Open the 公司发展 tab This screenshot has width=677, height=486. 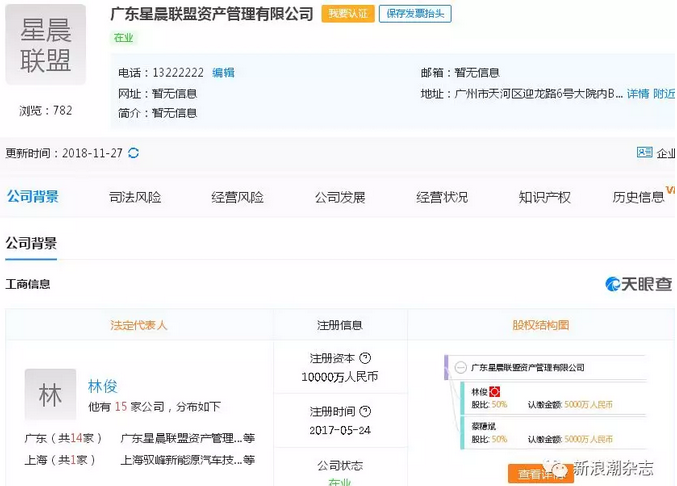point(340,197)
